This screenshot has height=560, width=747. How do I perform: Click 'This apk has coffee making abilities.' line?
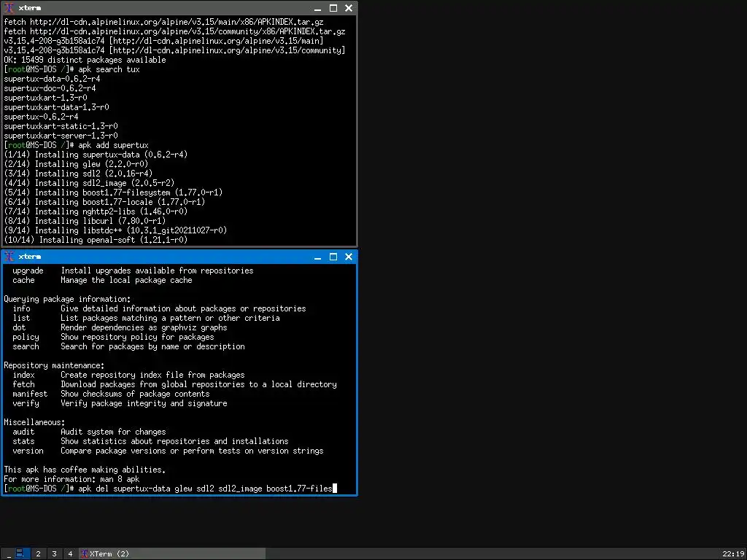click(x=85, y=470)
